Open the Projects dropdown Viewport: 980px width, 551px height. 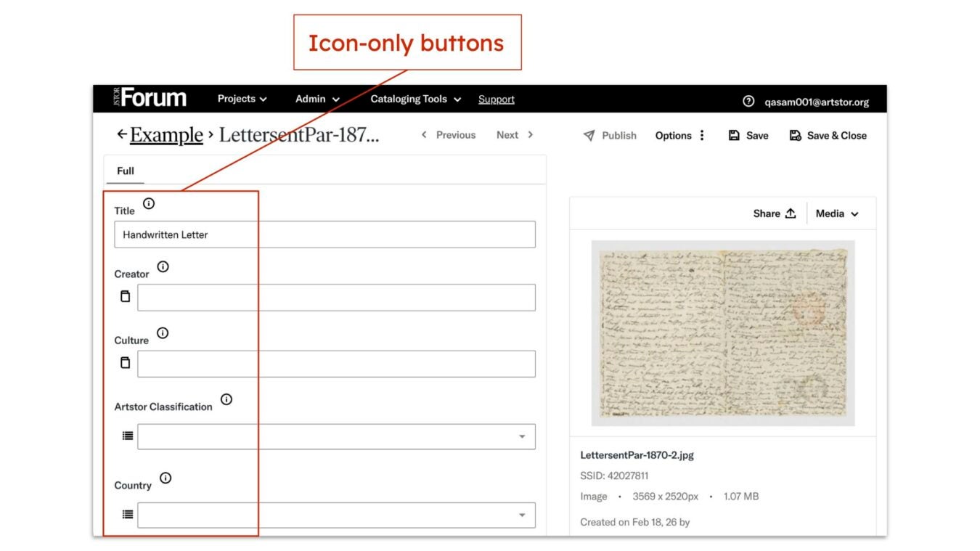(242, 99)
